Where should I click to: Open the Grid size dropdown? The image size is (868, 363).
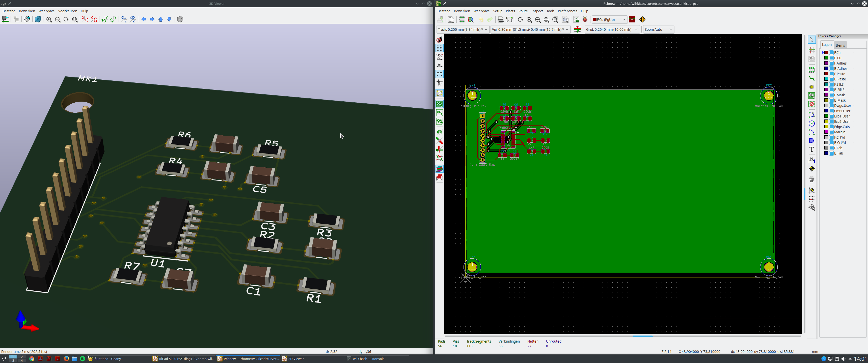pos(612,29)
